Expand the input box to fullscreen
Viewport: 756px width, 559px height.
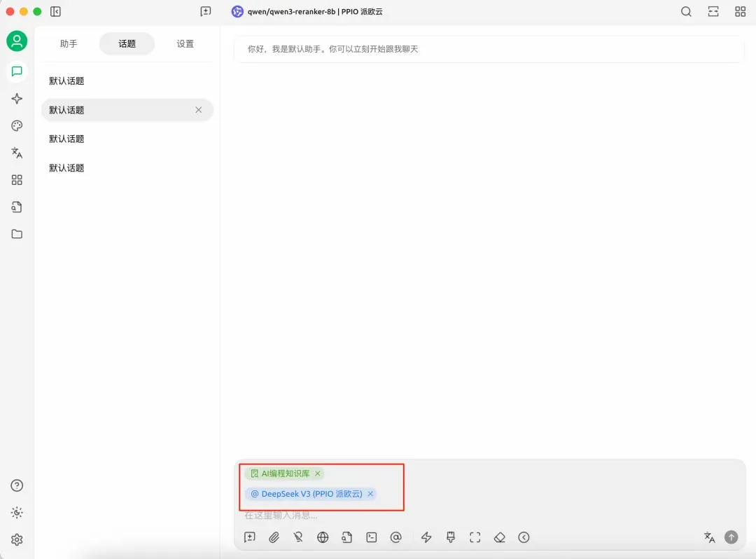475,537
